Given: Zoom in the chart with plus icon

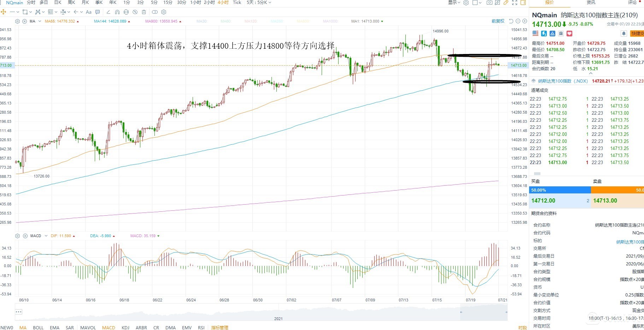Looking at the screenshot, I should coord(524,21).
